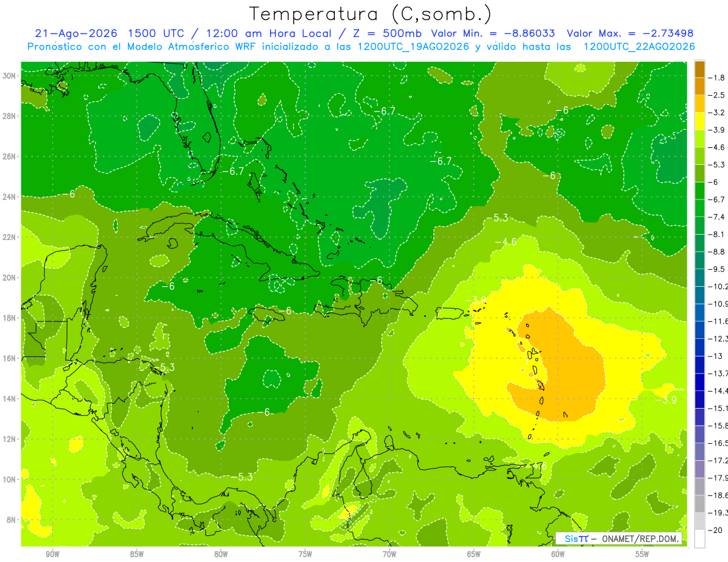Click the "70W" longitude axis label
Screen dimensions: 728x562
pos(389,554)
